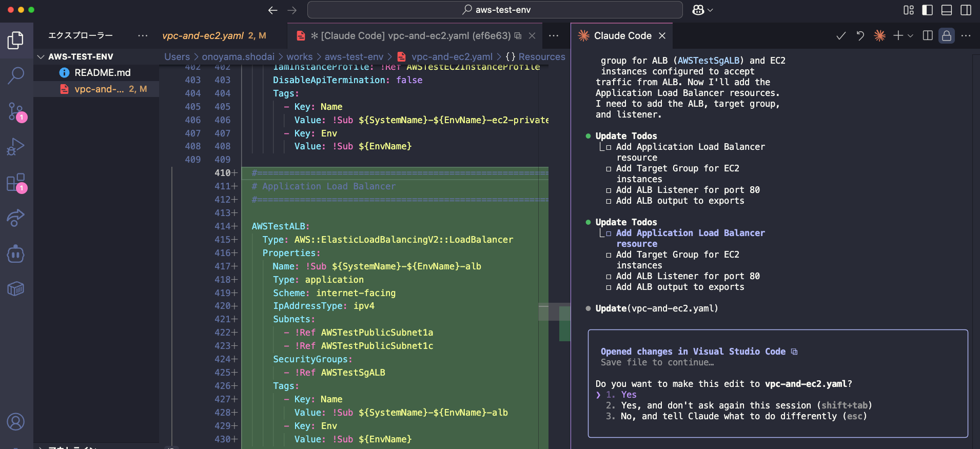Select vpc-and-... file in explorer

(96, 89)
